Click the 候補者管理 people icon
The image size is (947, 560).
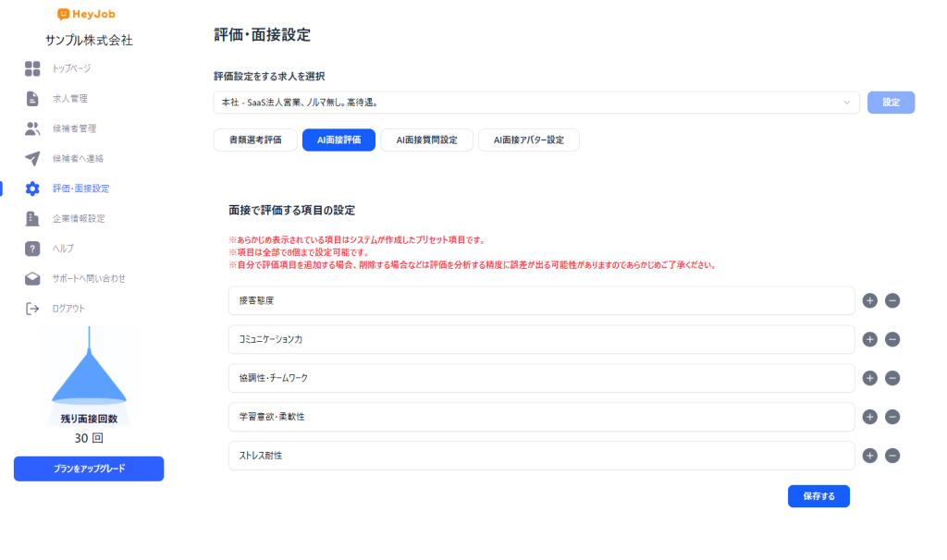[32, 128]
